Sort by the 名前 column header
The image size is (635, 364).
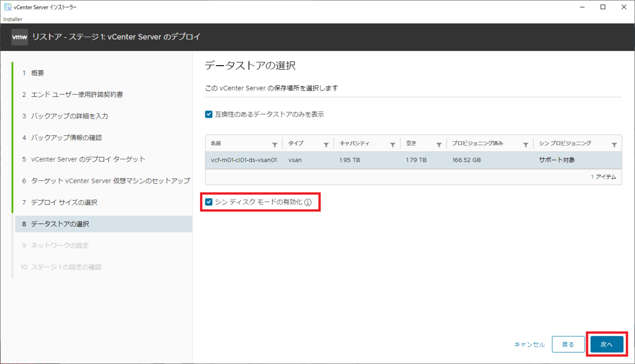point(215,143)
